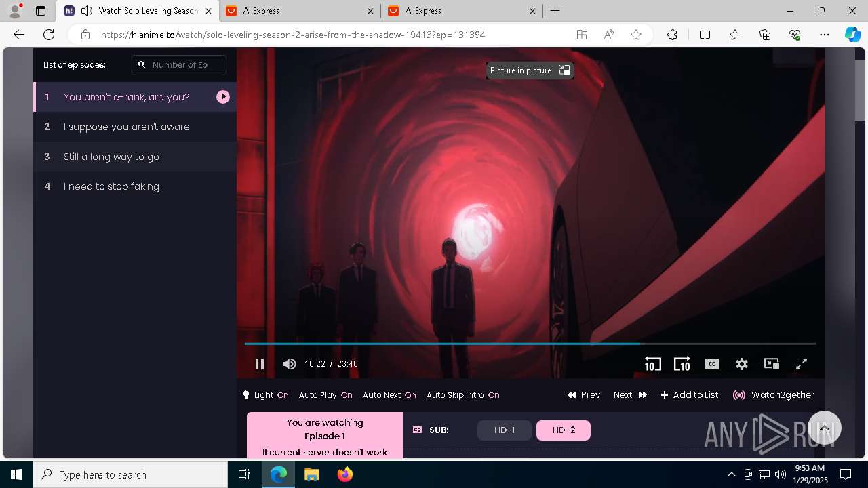Open the tab actions menu
Image resolution: width=868 pixels, height=488 pixels.
pyautogui.click(x=41, y=11)
